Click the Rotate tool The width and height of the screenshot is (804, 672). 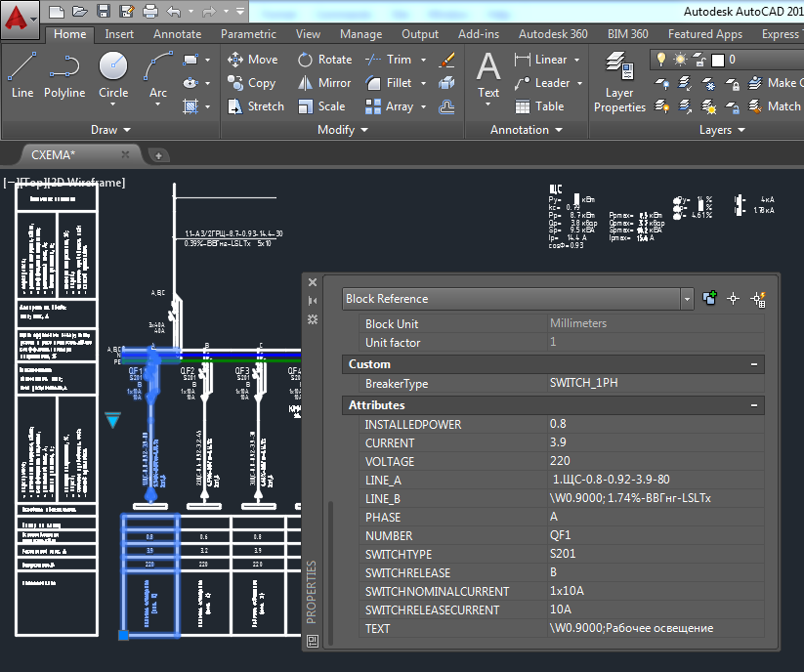point(323,60)
